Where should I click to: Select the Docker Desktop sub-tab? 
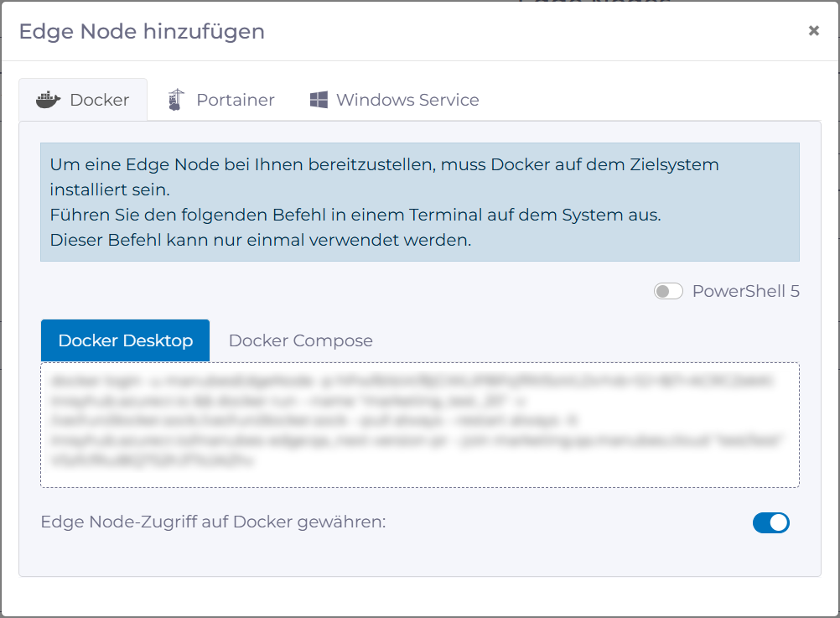pyautogui.click(x=126, y=340)
